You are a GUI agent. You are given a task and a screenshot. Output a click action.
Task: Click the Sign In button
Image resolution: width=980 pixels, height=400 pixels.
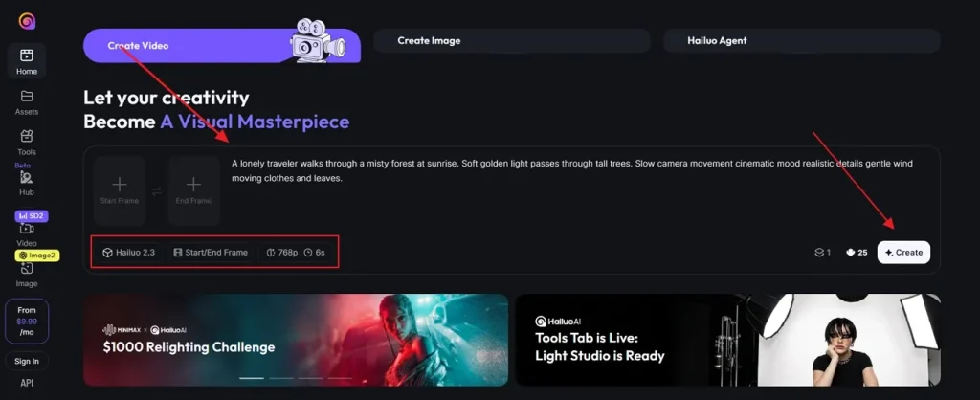click(27, 362)
